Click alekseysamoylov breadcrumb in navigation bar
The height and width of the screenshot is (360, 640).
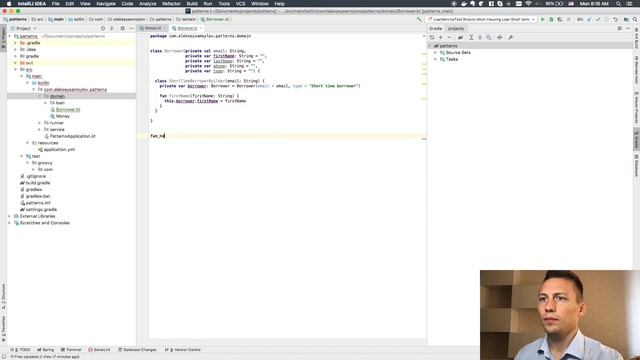point(126,19)
